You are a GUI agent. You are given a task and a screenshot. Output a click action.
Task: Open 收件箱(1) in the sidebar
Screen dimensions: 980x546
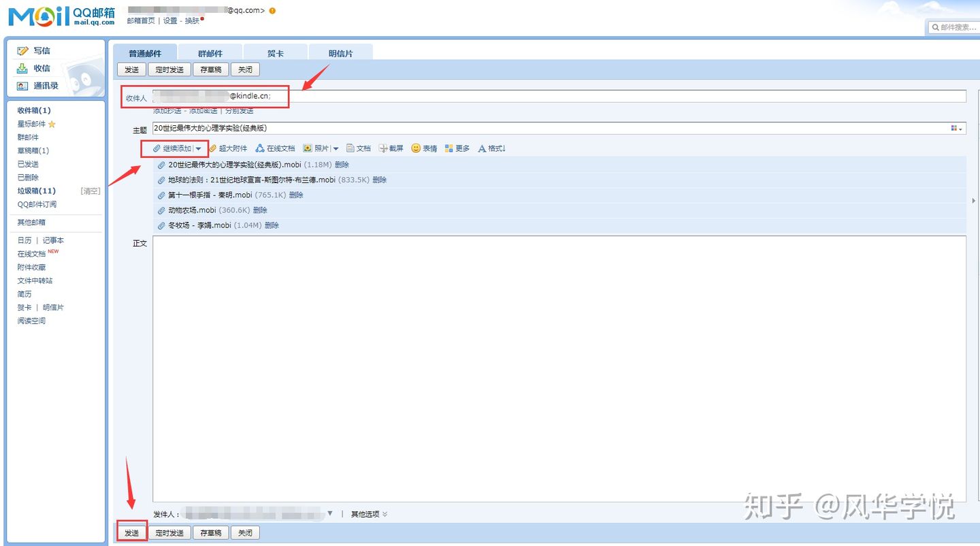click(34, 110)
